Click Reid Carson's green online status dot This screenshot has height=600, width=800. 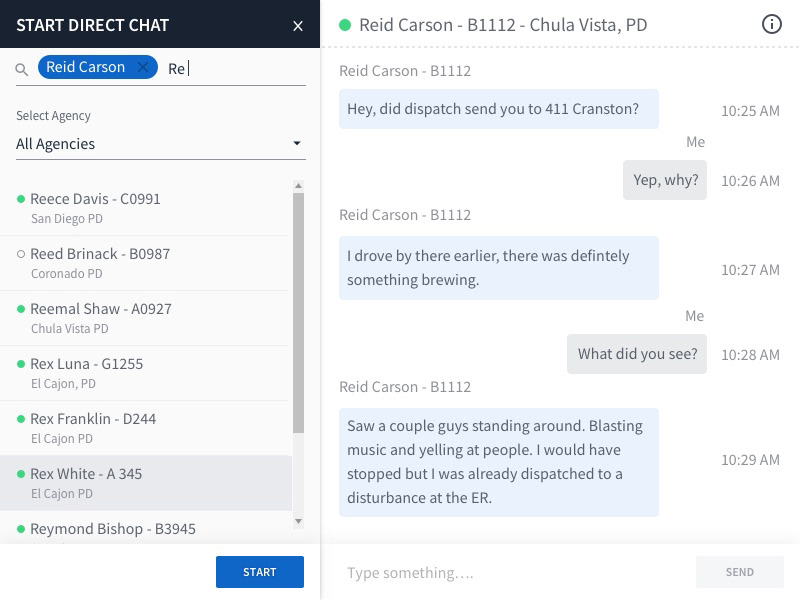(345, 25)
